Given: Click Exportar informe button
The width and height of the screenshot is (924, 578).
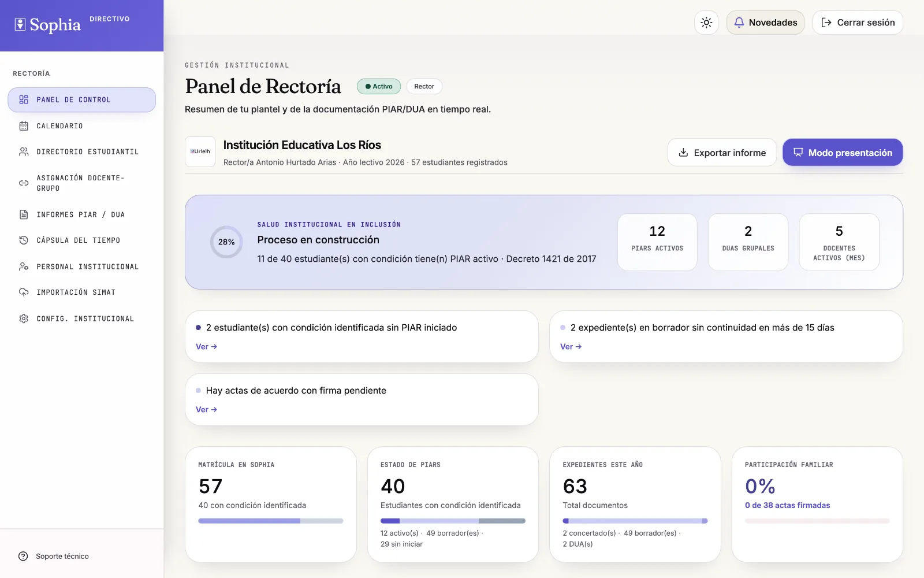Looking at the screenshot, I should [x=722, y=153].
